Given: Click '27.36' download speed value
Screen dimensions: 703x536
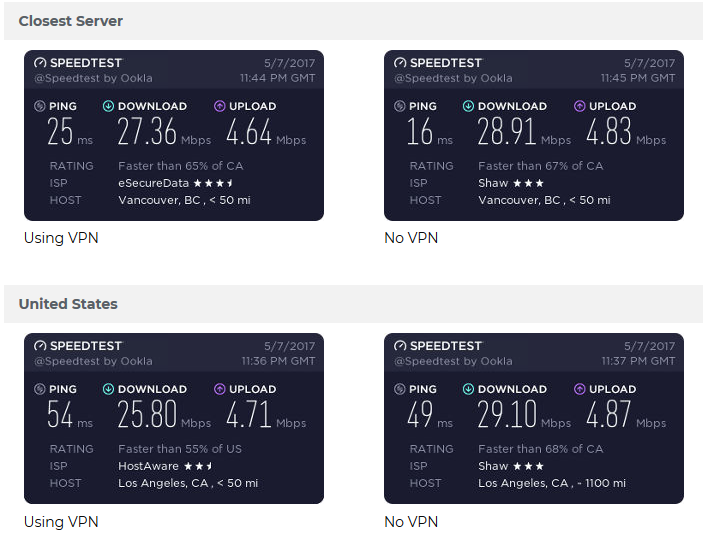Looking at the screenshot, I should pos(147,131).
